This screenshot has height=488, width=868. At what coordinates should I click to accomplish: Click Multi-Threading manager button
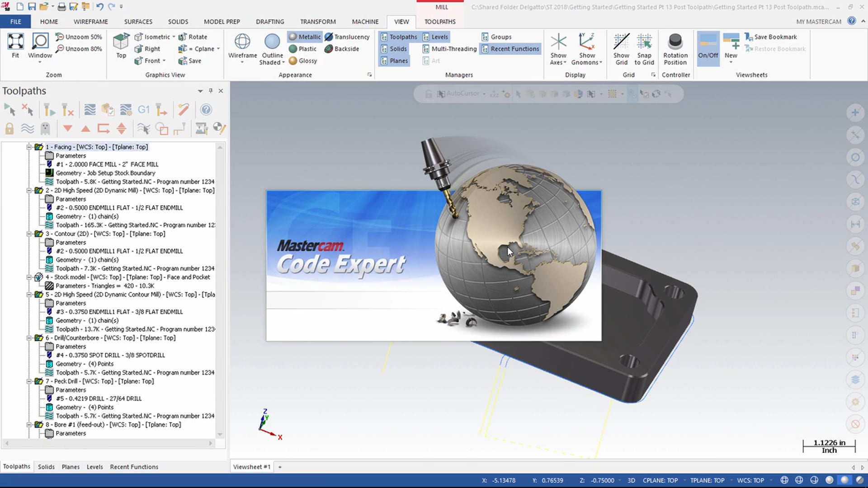[x=449, y=49]
